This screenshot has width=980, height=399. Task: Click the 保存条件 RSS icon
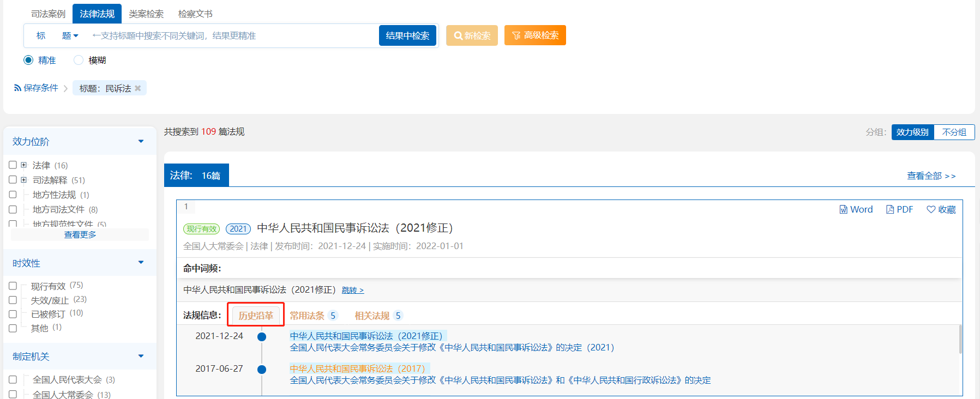(17, 88)
